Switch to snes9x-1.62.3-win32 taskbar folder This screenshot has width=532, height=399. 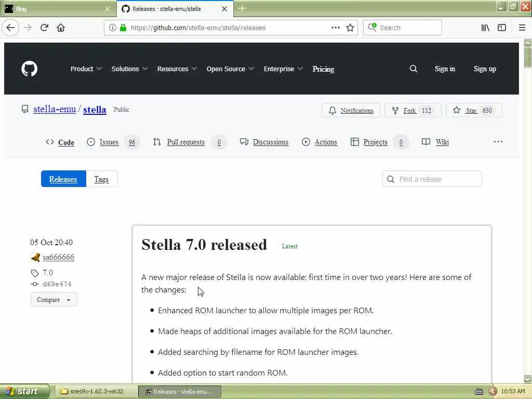96,391
